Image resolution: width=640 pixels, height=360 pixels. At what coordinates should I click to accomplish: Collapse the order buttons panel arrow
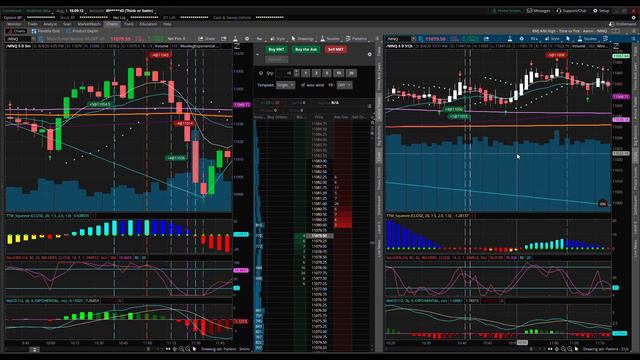tap(257, 54)
